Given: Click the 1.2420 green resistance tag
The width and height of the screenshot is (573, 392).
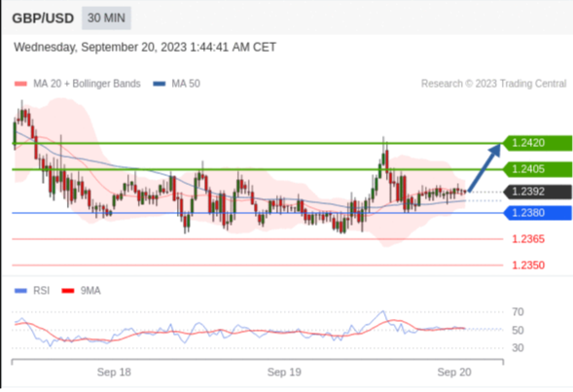Looking at the screenshot, I should coord(538,143).
